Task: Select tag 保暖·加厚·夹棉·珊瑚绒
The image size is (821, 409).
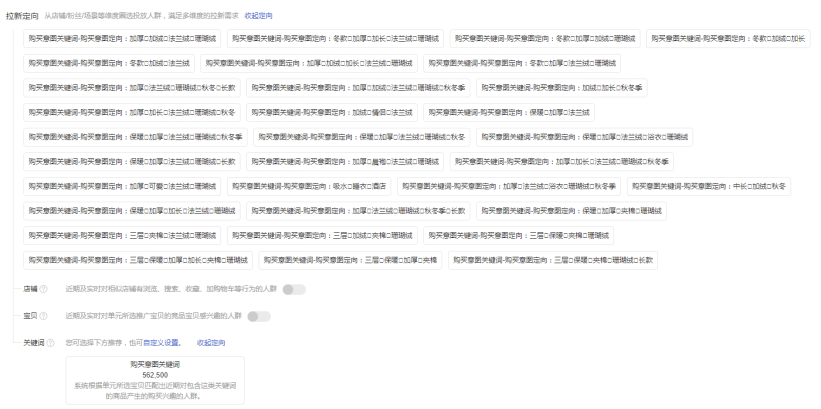Action: tap(571, 211)
